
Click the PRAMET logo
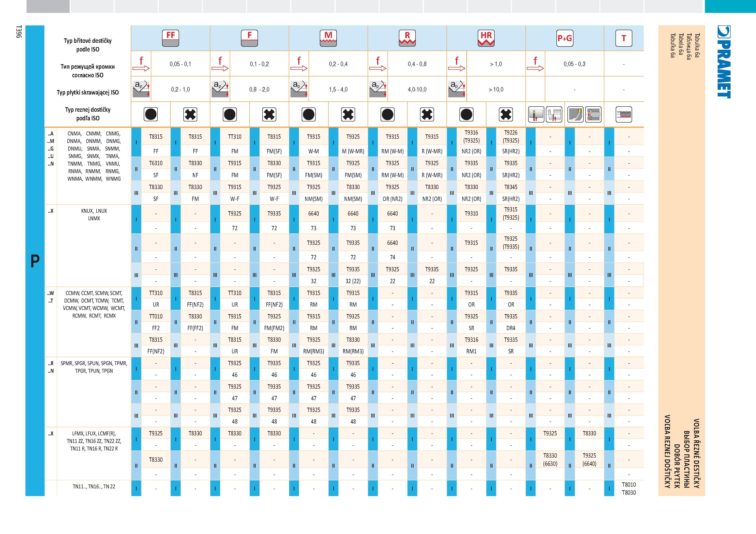(724, 62)
